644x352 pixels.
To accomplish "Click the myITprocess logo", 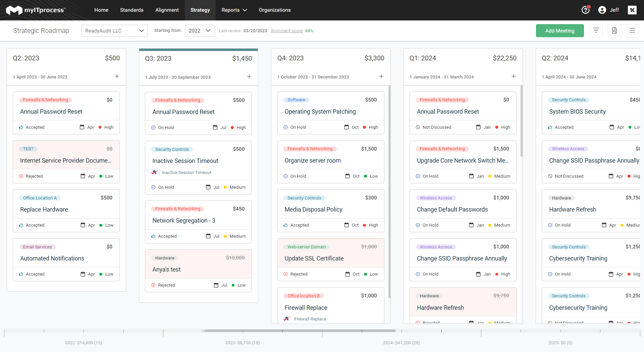I will [x=36, y=10].
